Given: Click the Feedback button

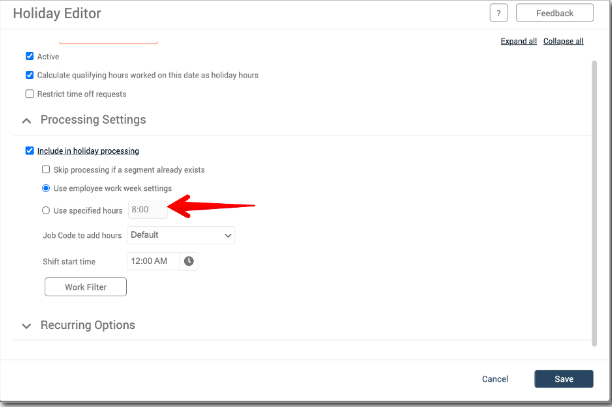Looking at the screenshot, I should click(555, 13).
